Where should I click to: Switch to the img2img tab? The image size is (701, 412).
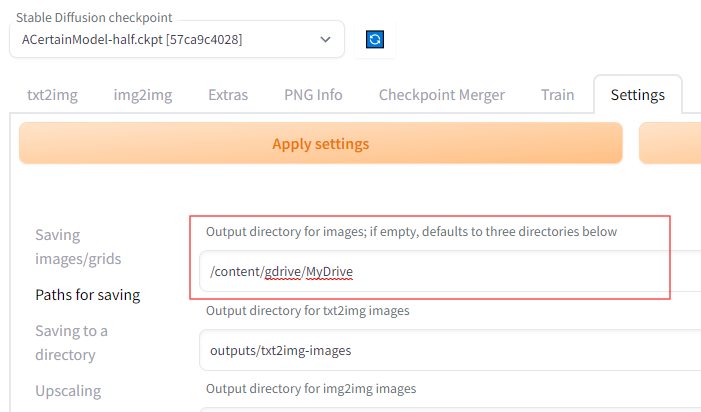point(143,95)
